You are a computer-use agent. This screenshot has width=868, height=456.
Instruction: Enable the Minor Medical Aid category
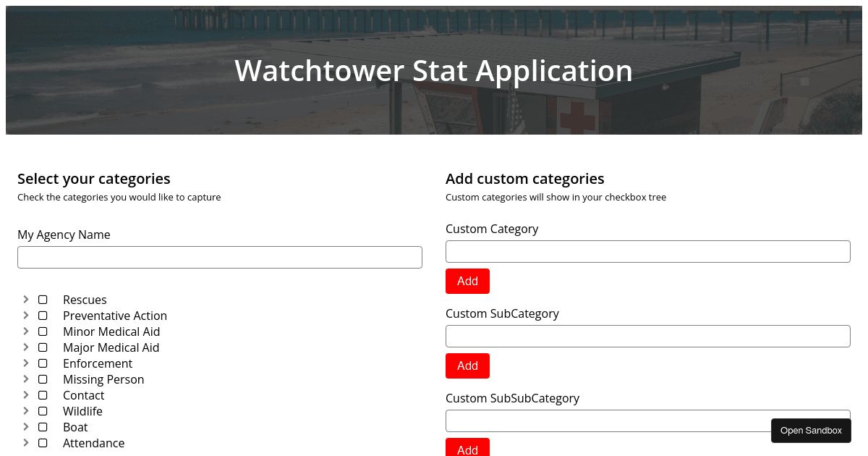point(43,331)
